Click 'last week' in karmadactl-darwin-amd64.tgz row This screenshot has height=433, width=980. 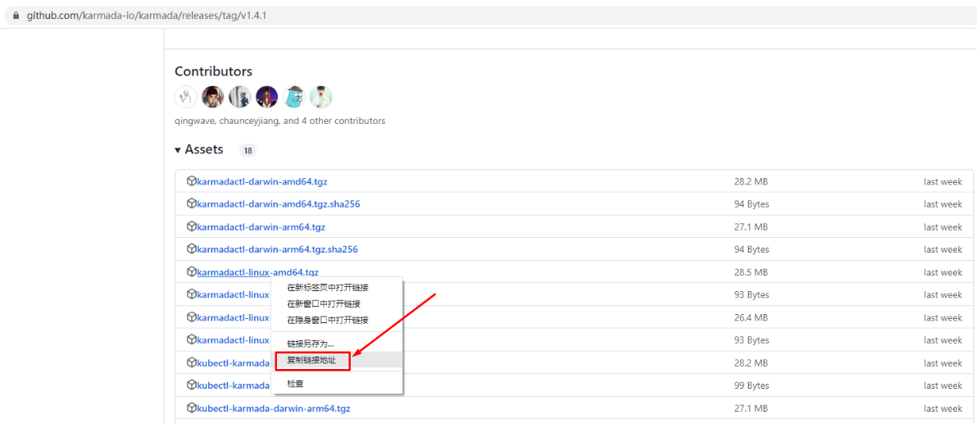click(x=943, y=182)
